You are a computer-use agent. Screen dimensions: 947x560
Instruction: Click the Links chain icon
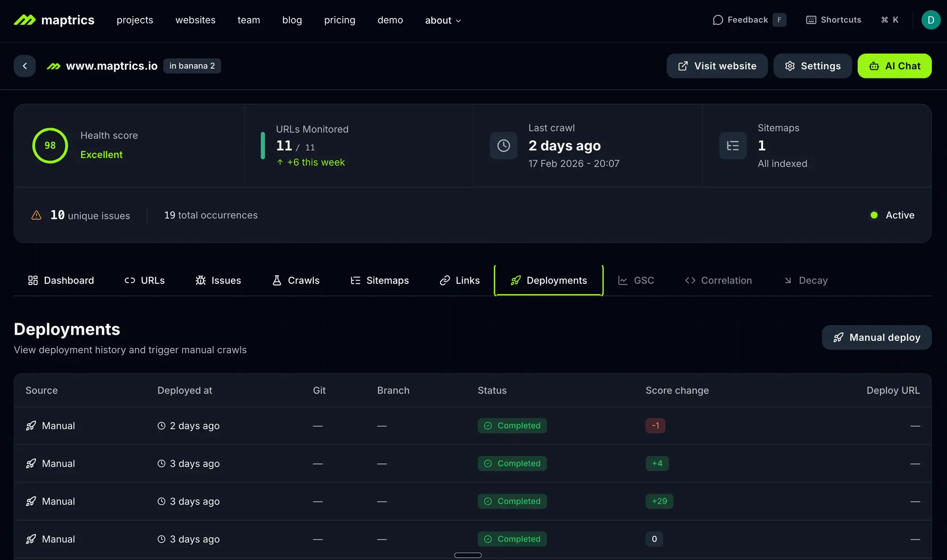(445, 280)
